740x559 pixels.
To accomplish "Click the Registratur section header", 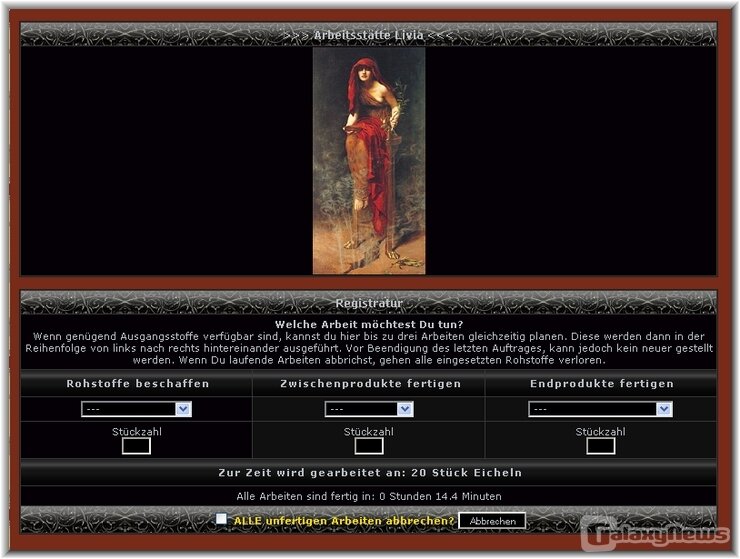I will coord(369,303).
